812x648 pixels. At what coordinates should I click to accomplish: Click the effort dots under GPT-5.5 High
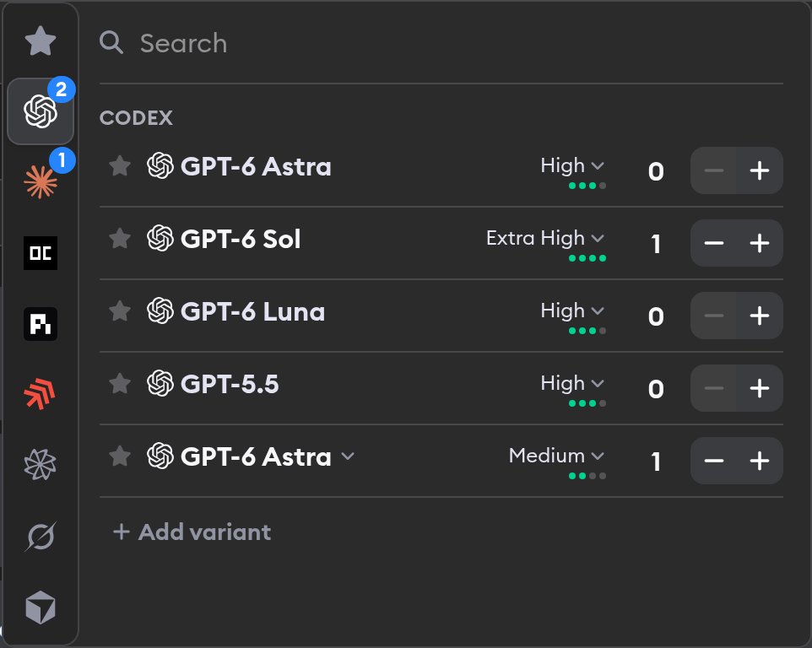pos(587,403)
